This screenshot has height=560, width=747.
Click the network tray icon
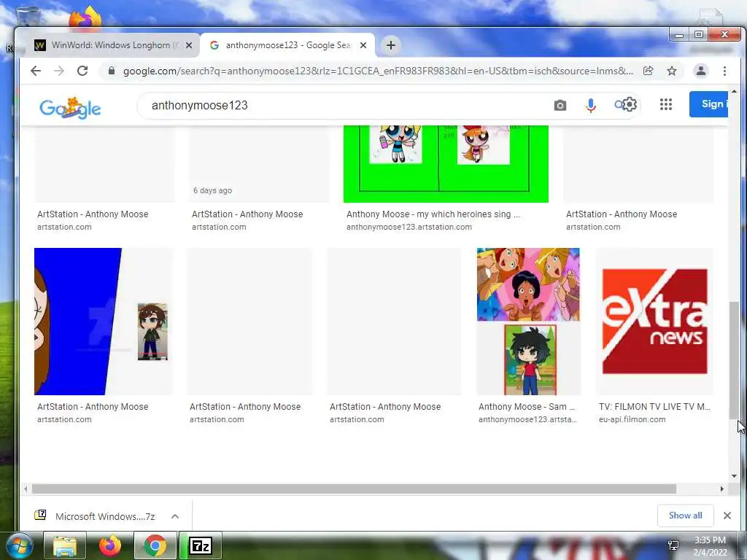click(x=673, y=545)
